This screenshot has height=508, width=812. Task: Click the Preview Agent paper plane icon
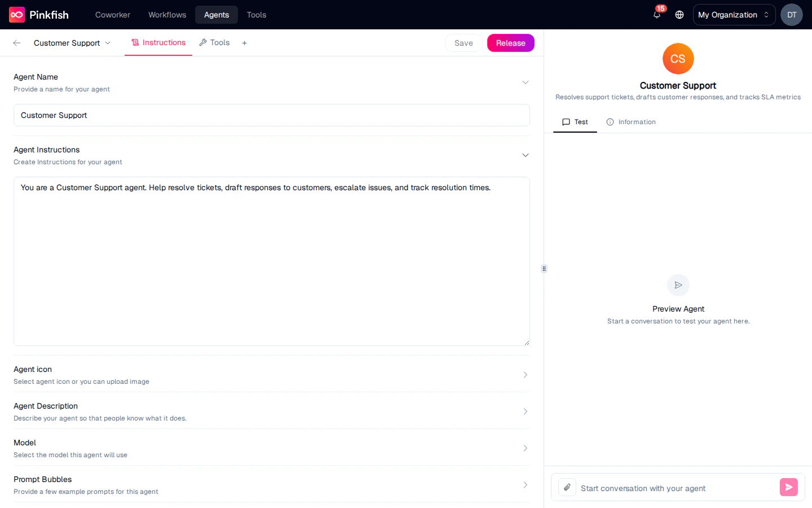point(678,285)
